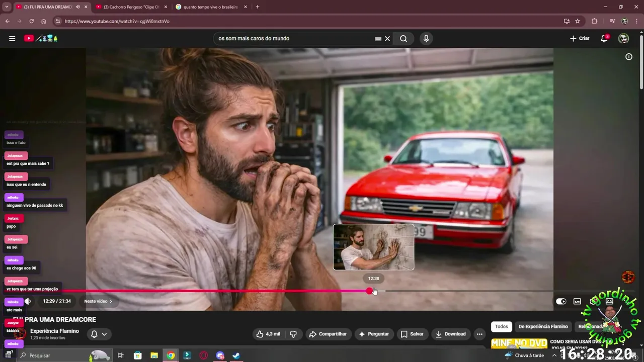Open File Explorer from taskbar

pos(154,355)
